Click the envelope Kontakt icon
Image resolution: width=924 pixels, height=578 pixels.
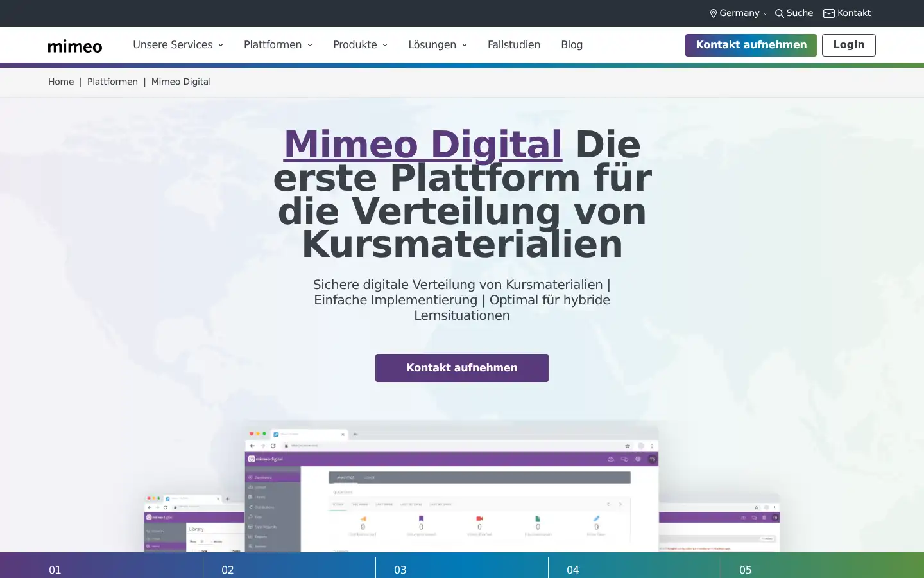coord(829,13)
